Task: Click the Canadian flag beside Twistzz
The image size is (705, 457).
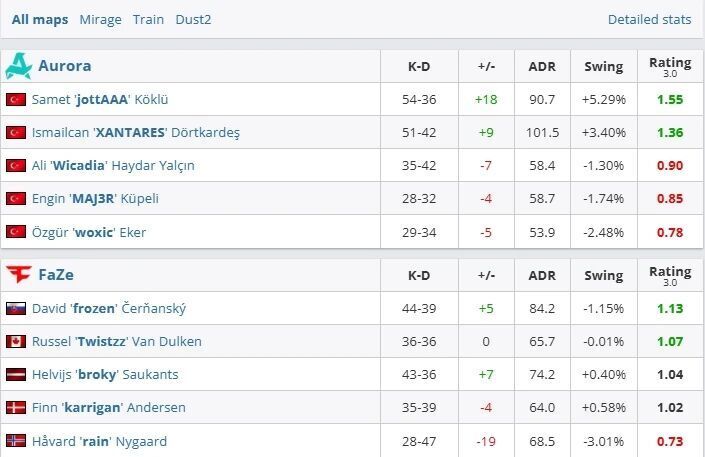Action: [x=16, y=341]
